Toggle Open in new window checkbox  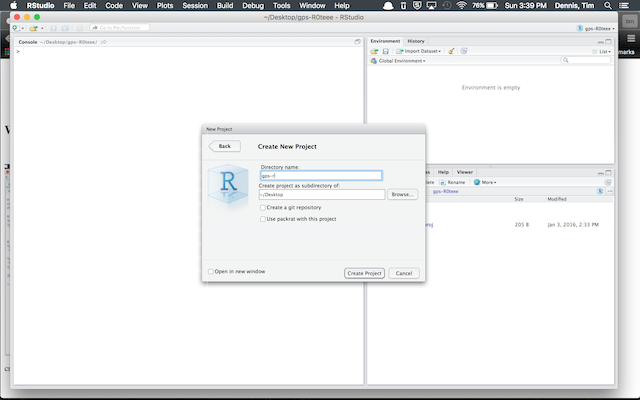point(211,271)
